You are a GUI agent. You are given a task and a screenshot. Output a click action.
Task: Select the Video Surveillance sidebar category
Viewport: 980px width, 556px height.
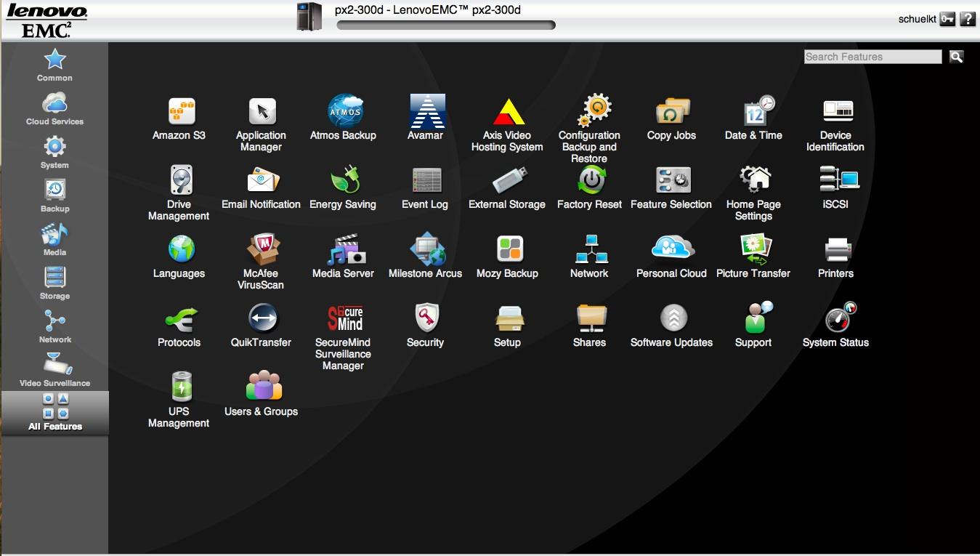55,369
